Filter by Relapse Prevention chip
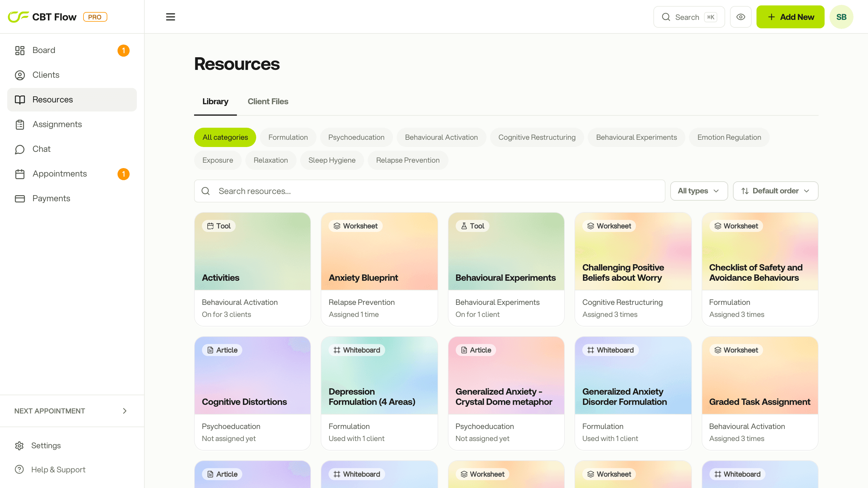 pyautogui.click(x=408, y=160)
